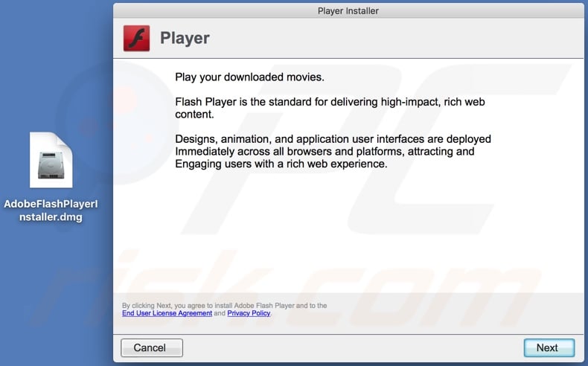Screen dimensions: 588x366
Task: Click the bold Player heading text
Action: pyautogui.click(x=185, y=38)
